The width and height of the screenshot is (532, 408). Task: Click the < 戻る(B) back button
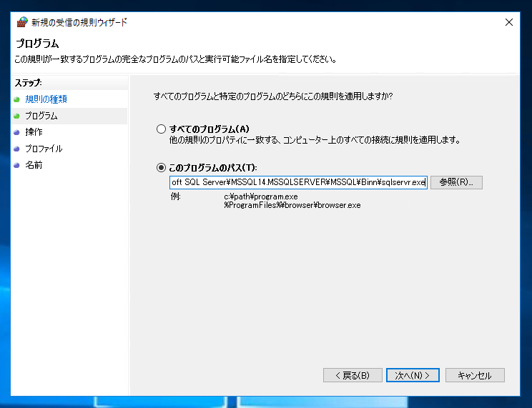click(x=353, y=375)
